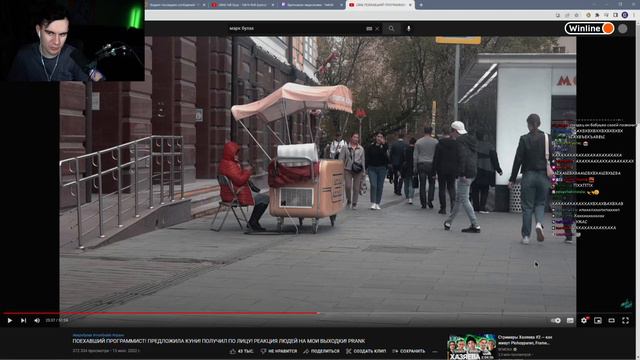Toggle the browser side panel icon
This screenshot has width=640, height=360.
616,15
